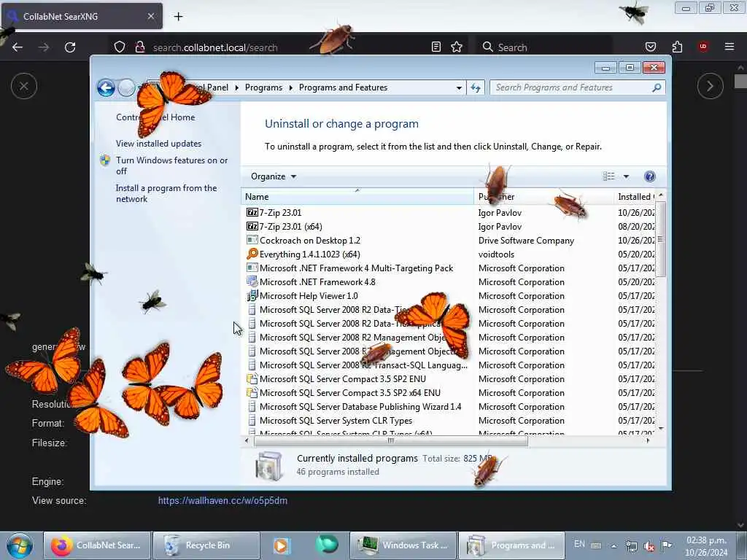Select SQL Server Compact 3.5 SP2 x64 ENU
Viewport: 747px width, 560px height.
pos(349,393)
